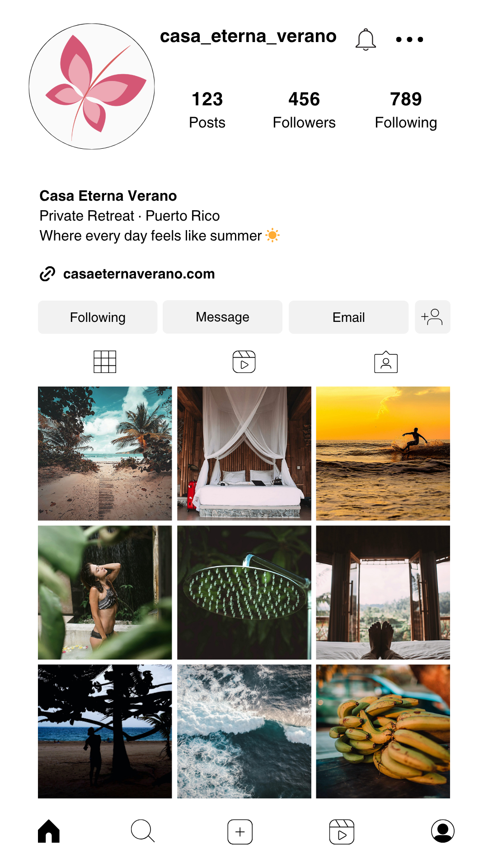Click the add-person suggestions icon button

pyautogui.click(x=432, y=317)
